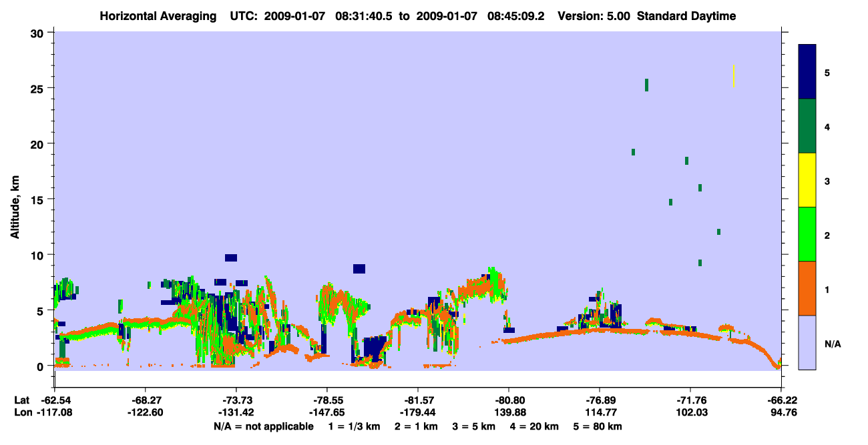Click the '1 = 1/3 km' legend text

pyautogui.click(x=353, y=426)
